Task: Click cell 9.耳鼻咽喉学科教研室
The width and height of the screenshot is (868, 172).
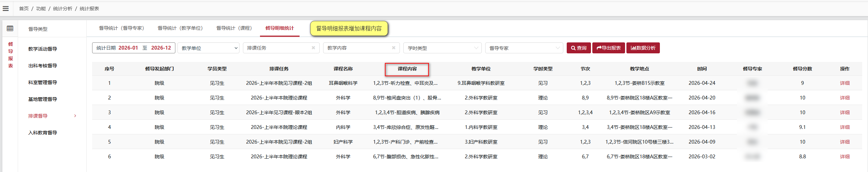Action: pyautogui.click(x=481, y=83)
